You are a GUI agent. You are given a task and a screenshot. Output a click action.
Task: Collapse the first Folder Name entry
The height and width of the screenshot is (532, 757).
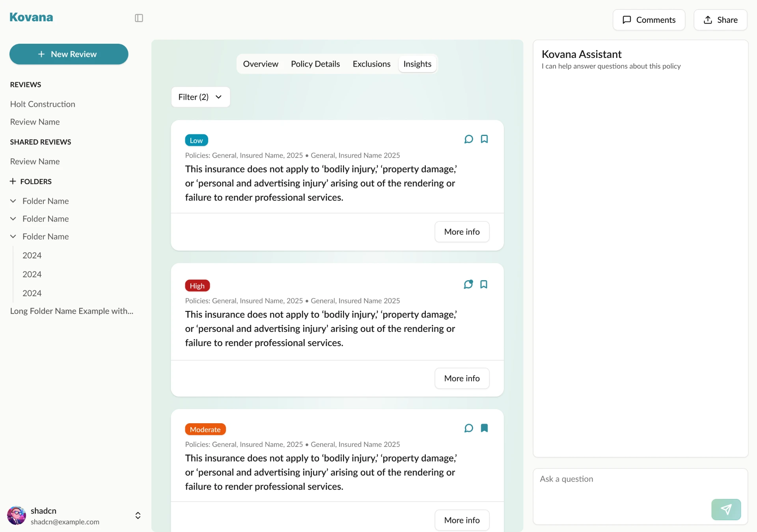[x=13, y=201]
